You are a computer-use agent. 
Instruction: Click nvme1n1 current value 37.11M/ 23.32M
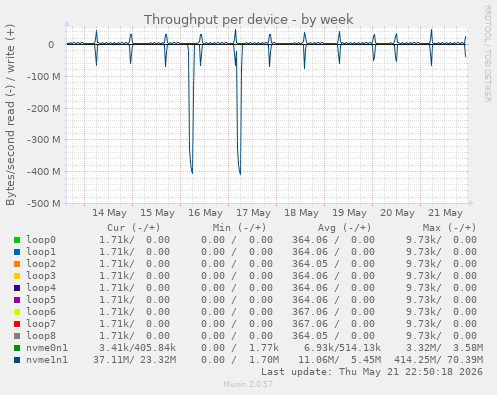tap(134, 360)
